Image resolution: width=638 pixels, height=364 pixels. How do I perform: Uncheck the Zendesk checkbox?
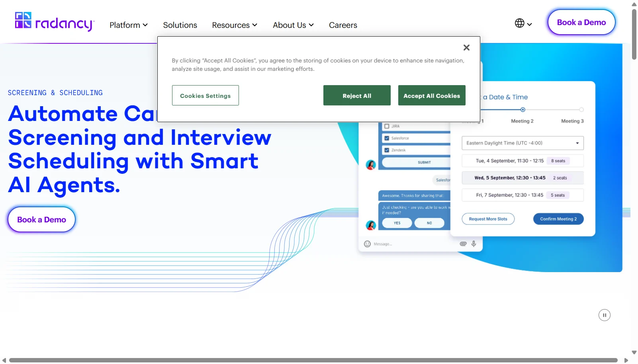tap(386, 150)
